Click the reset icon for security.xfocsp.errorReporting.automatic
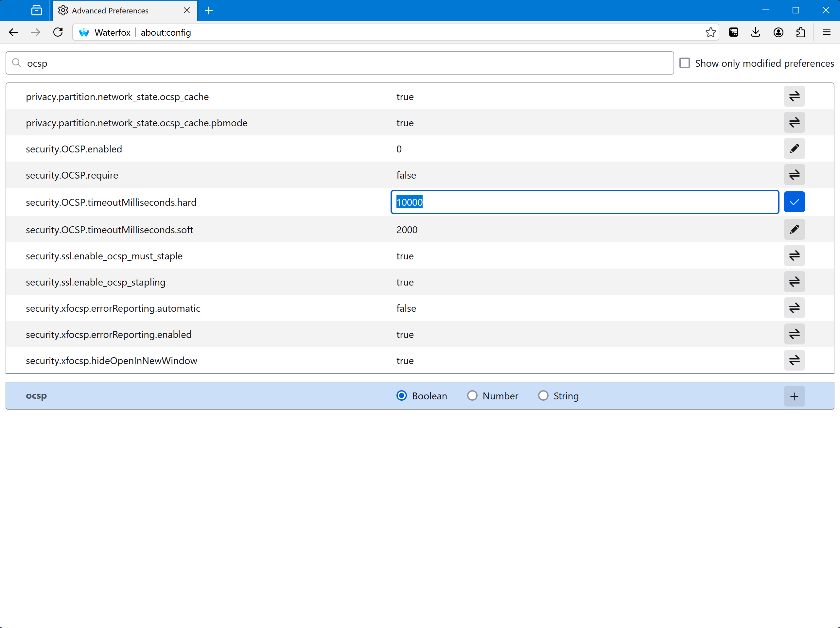The width and height of the screenshot is (840, 628). [x=795, y=308]
